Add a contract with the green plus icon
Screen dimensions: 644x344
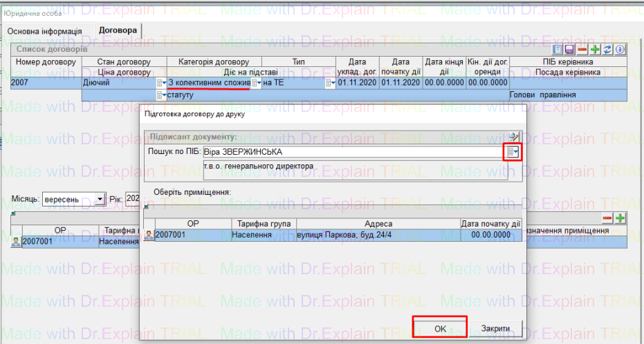(x=595, y=50)
